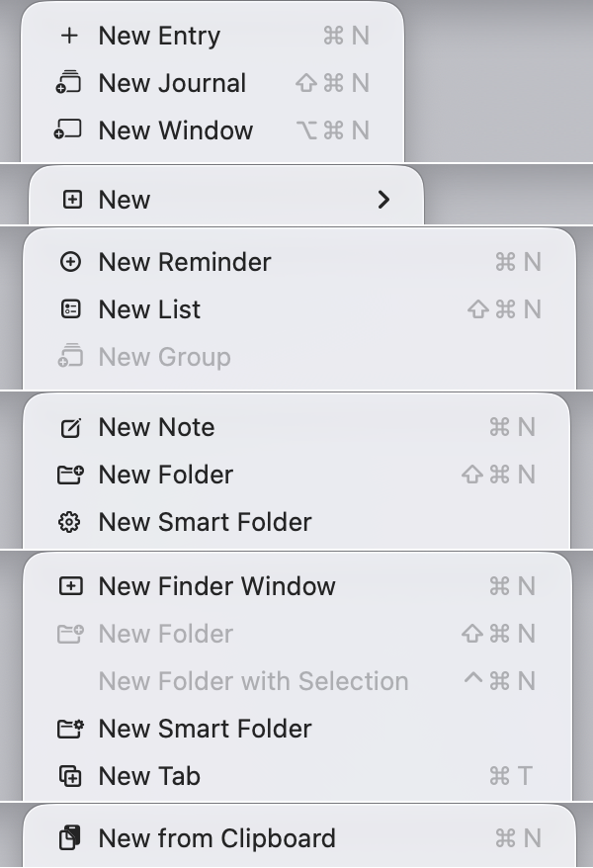
Task: Click the New List icon
Action: click(70, 309)
